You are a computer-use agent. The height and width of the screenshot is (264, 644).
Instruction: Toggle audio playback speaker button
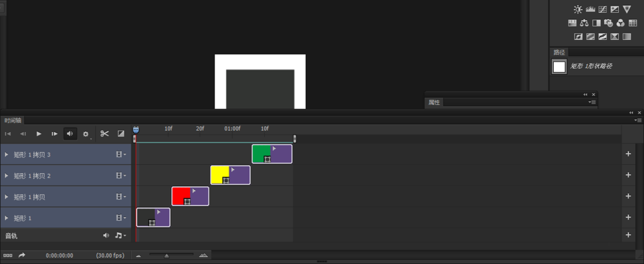tap(70, 133)
